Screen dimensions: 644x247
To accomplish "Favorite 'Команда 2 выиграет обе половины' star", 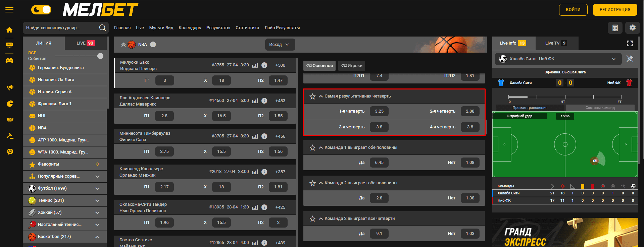I will 312,183.
